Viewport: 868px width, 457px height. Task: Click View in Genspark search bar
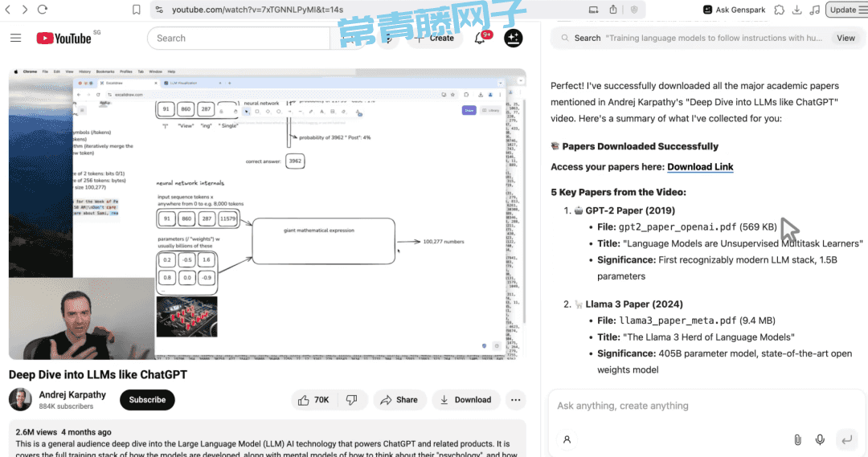tap(845, 39)
